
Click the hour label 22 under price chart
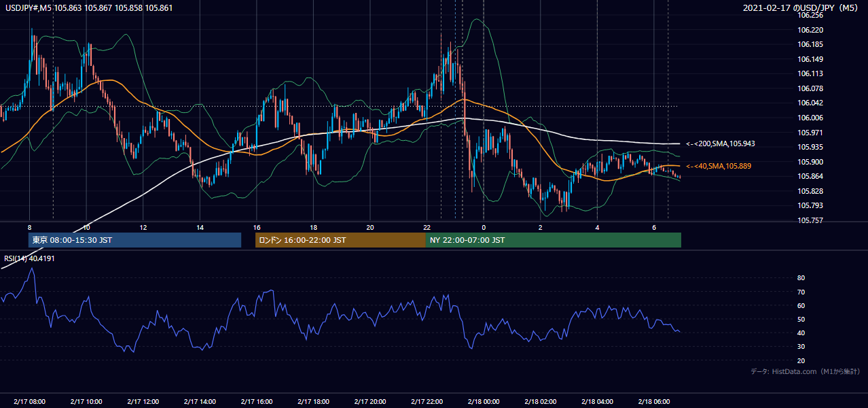(427, 227)
